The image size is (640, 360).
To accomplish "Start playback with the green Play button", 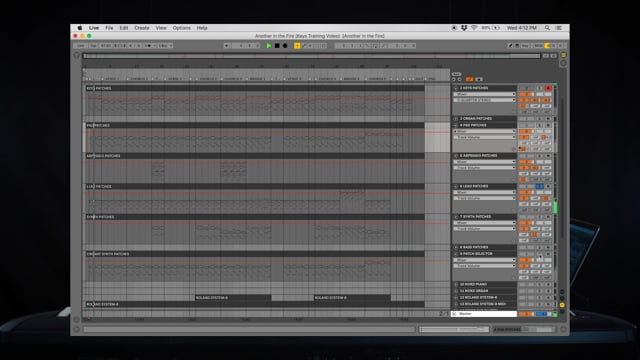I will tap(269, 46).
